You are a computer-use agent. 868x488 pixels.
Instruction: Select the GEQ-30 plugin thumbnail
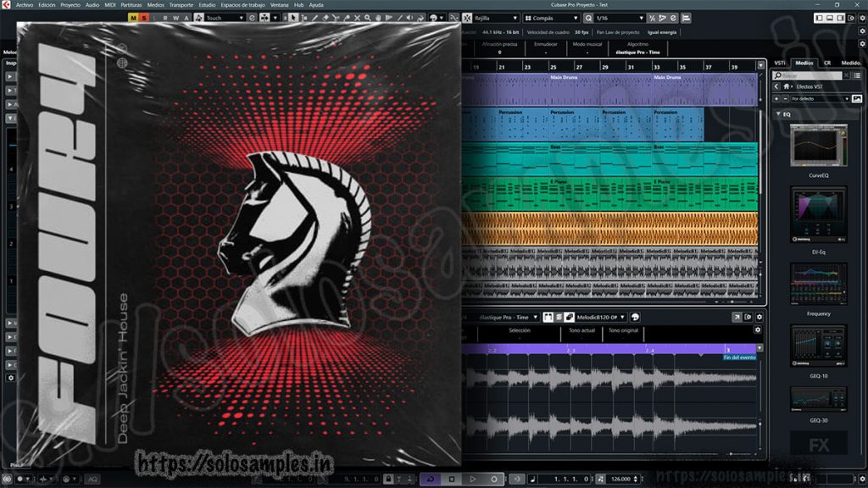pos(818,399)
